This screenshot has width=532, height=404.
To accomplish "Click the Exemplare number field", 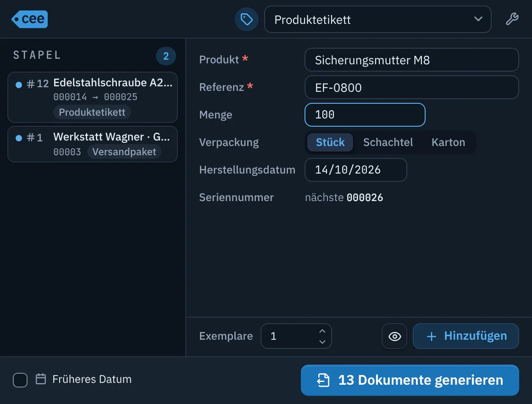I will [296, 336].
